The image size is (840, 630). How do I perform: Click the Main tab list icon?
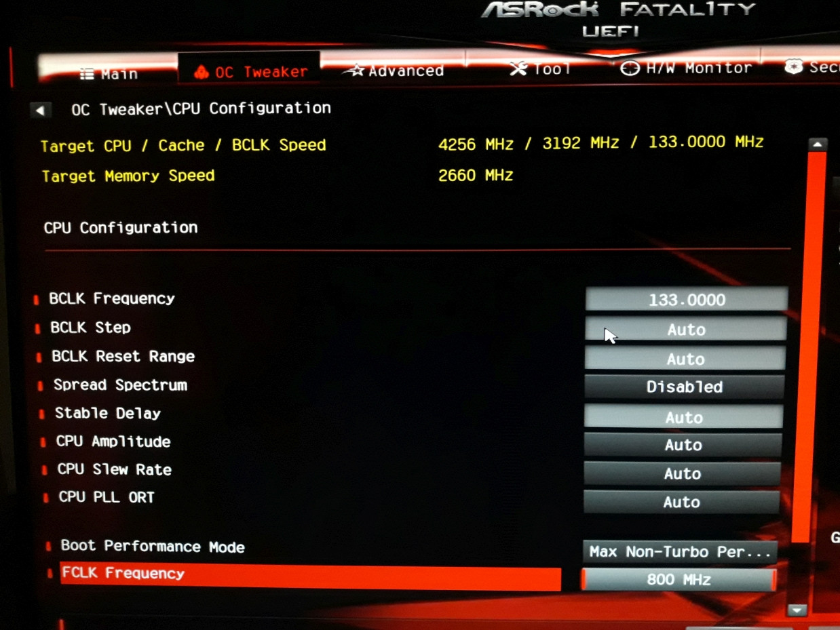coord(87,74)
